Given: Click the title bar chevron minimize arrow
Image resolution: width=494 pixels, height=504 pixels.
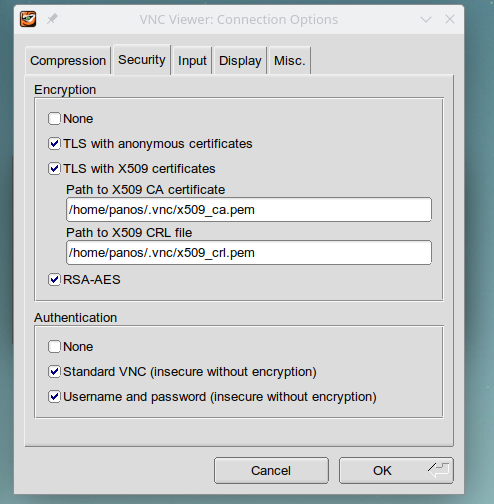Looking at the screenshot, I should [x=426, y=19].
